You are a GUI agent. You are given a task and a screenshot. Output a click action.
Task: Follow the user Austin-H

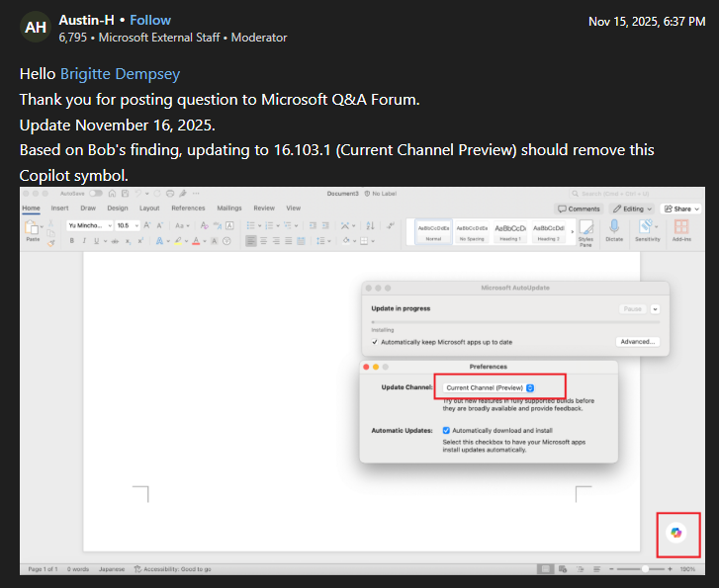[x=150, y=20]
